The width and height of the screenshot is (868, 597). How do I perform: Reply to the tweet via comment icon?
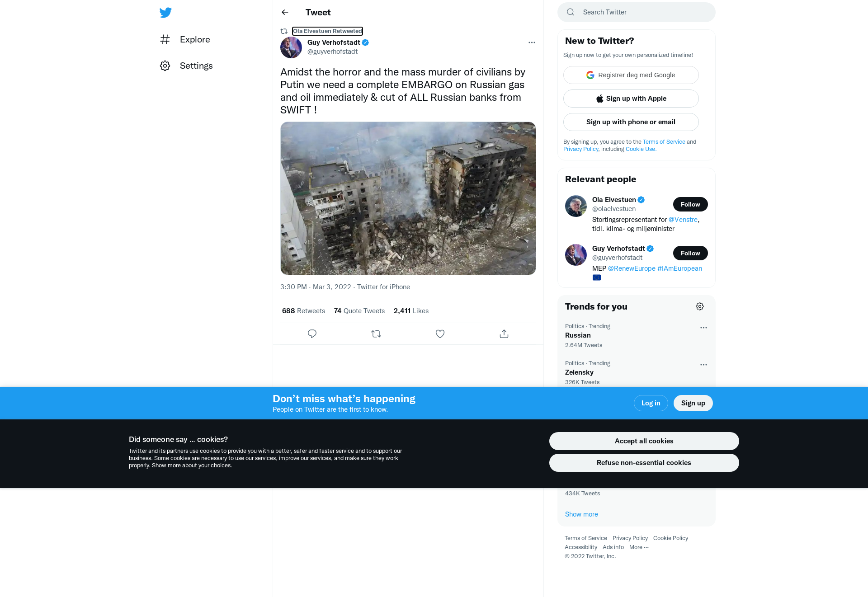tap(312, 334)
